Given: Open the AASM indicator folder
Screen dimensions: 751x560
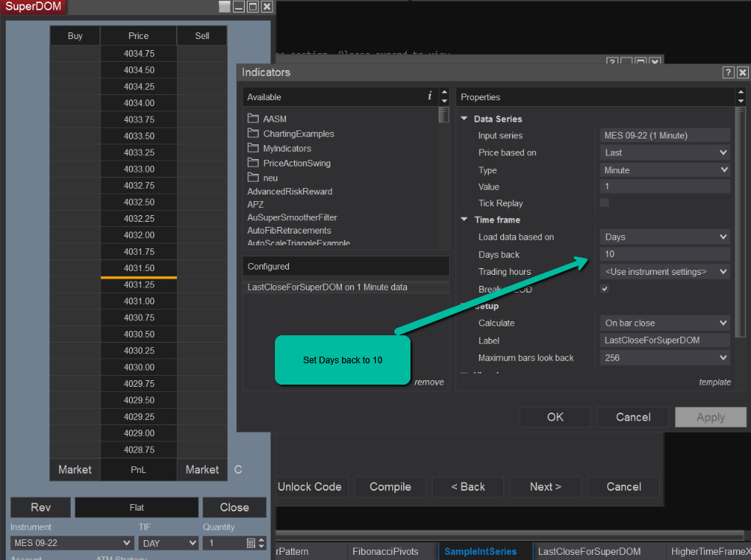Looking at the screenshot, I should pos(274,119).
